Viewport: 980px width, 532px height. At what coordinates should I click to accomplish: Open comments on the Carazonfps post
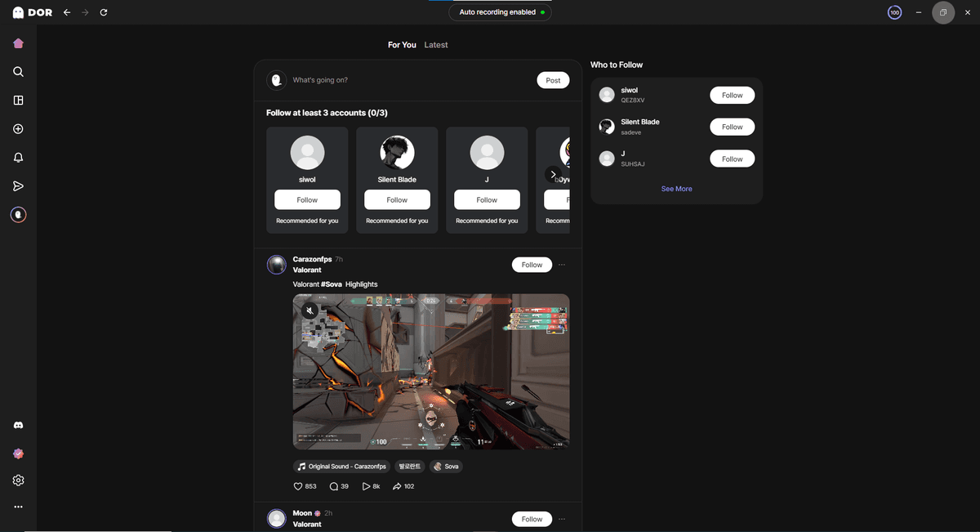pyautogui.click(x=334, y=486)
